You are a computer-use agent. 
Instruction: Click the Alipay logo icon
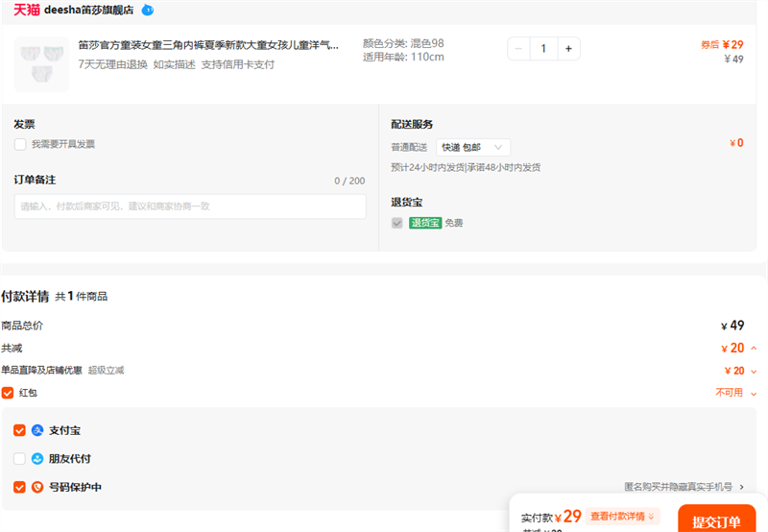[x=37, y=430]
